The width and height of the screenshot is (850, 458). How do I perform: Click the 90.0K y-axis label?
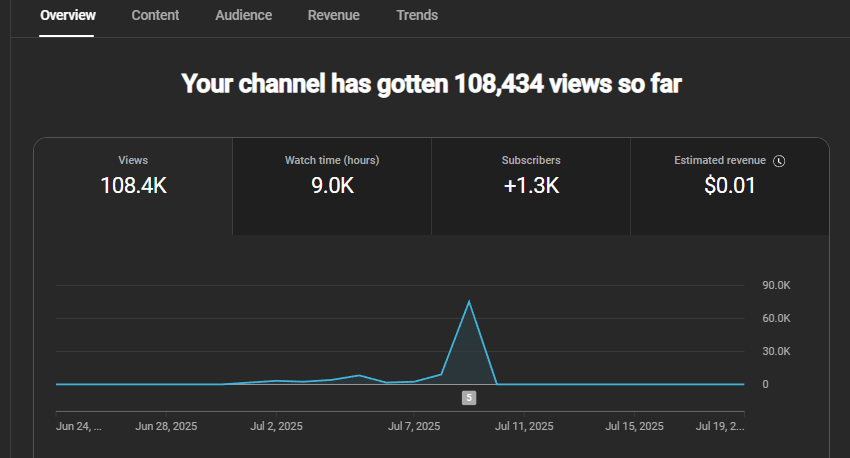pos(776,286)
